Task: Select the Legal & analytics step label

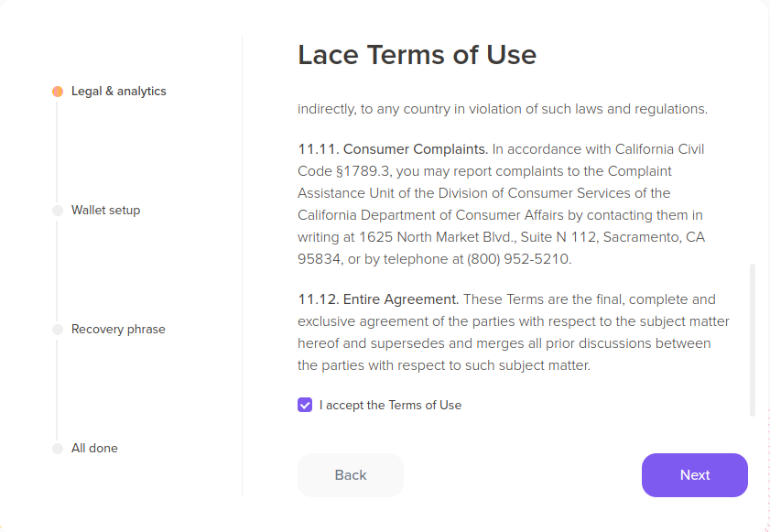Action: coord(119,92)
